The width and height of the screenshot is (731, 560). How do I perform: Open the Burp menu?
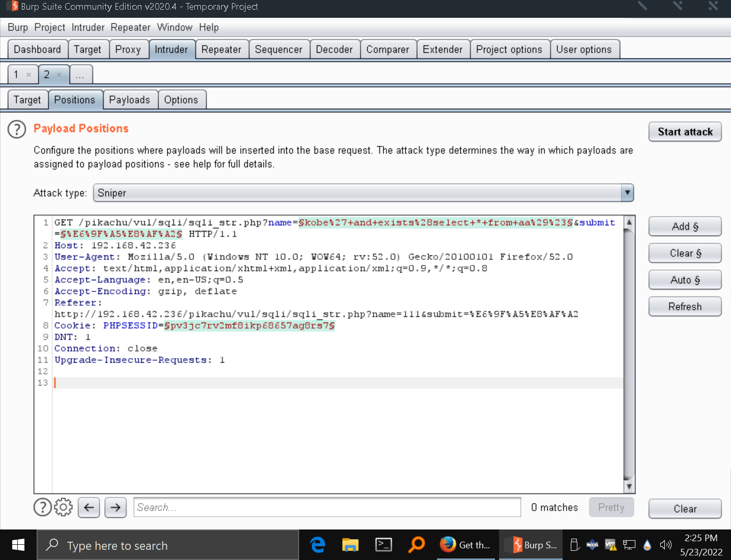click(x=18, y=27)
